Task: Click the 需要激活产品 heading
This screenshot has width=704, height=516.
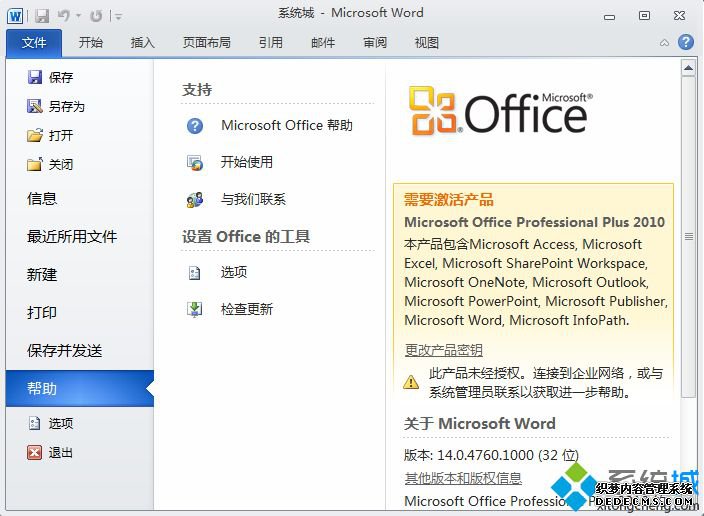Action: (x=449, y=199)
